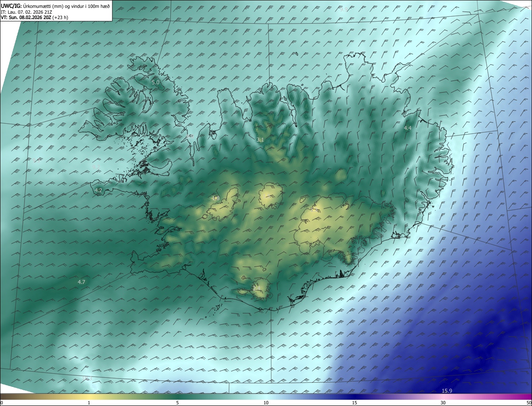This screenshot has width=532, height=406.
Task: Click the 1.8 value label beside the glacier outline
Action: [x=216, y=198]
